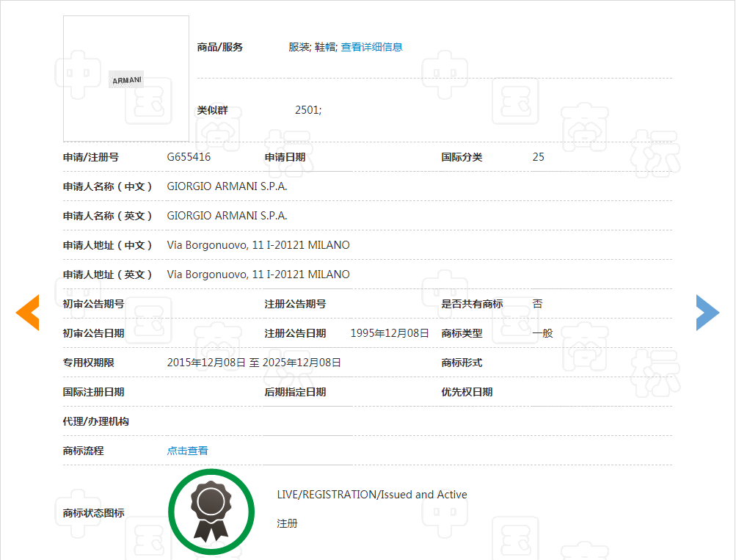Open 查看详细信息 goods details link
The image size is (736, 560).
371,47
